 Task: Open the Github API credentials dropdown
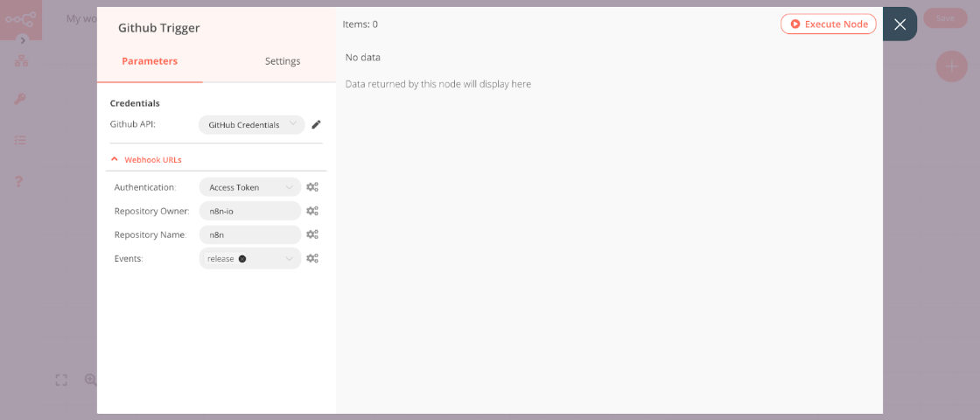(252, 125)
